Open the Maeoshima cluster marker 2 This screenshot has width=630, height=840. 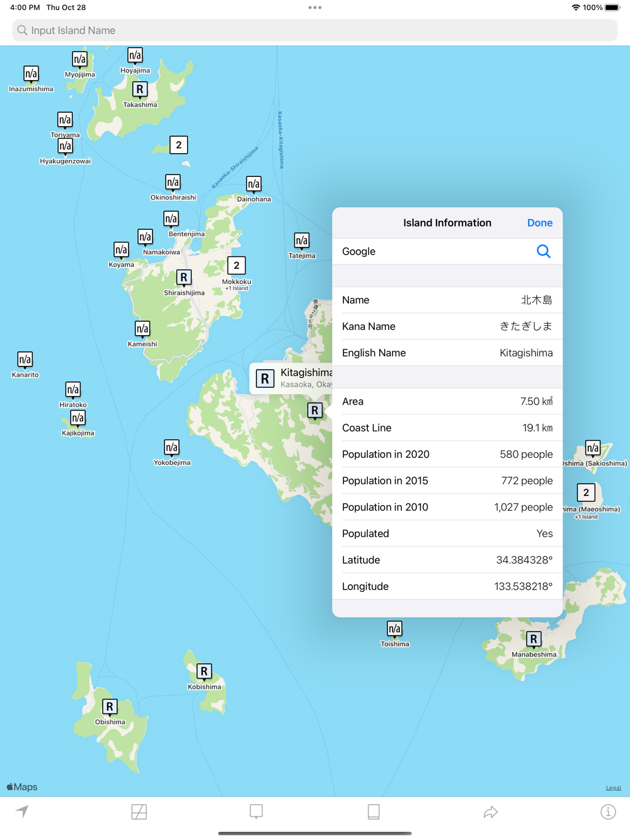586,492
